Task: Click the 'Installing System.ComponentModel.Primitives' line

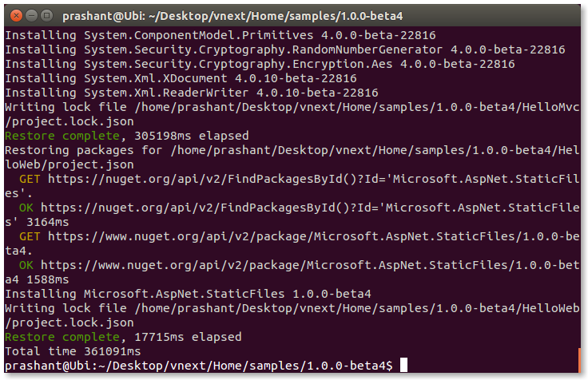Action: [x=220, y=35]
